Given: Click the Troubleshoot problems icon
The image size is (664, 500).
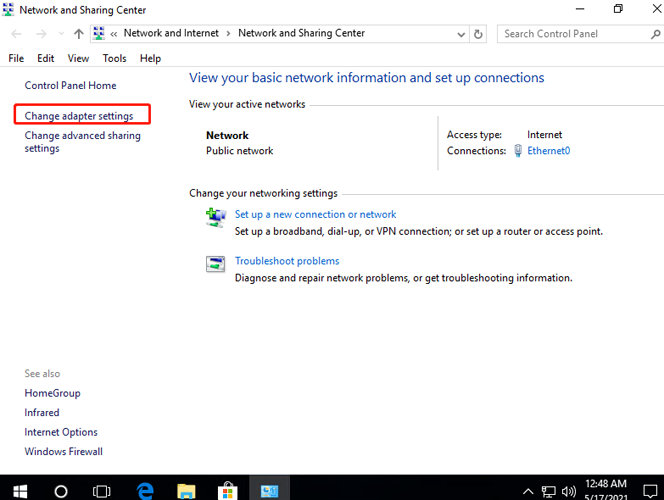Looking at the screenshot, I should pos(216,264).
